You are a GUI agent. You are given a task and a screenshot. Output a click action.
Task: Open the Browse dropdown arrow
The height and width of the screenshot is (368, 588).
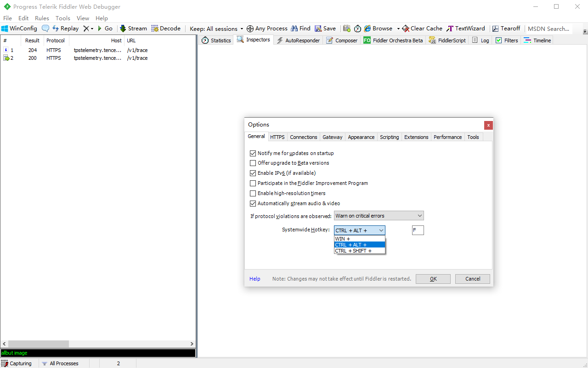tap(398, 29)
